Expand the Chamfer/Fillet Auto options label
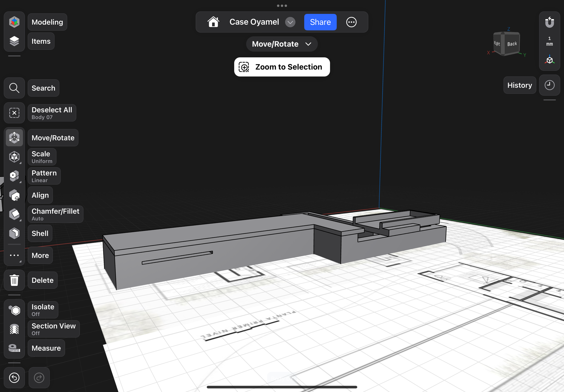 (55, 214)
